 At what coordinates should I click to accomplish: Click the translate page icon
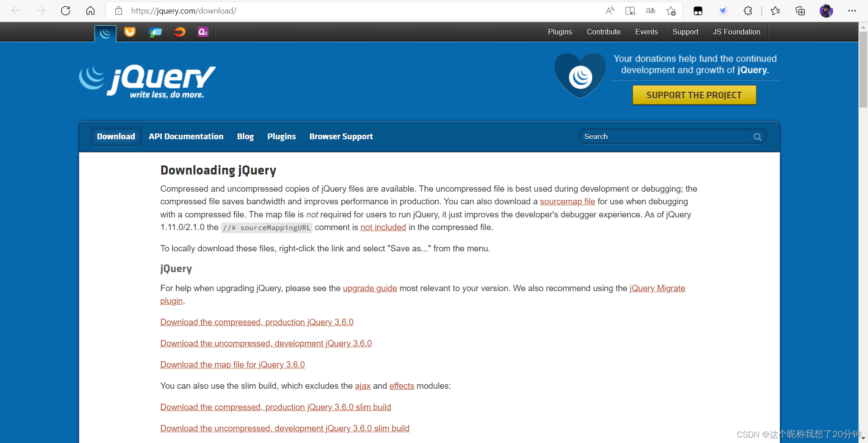point(651,11)
